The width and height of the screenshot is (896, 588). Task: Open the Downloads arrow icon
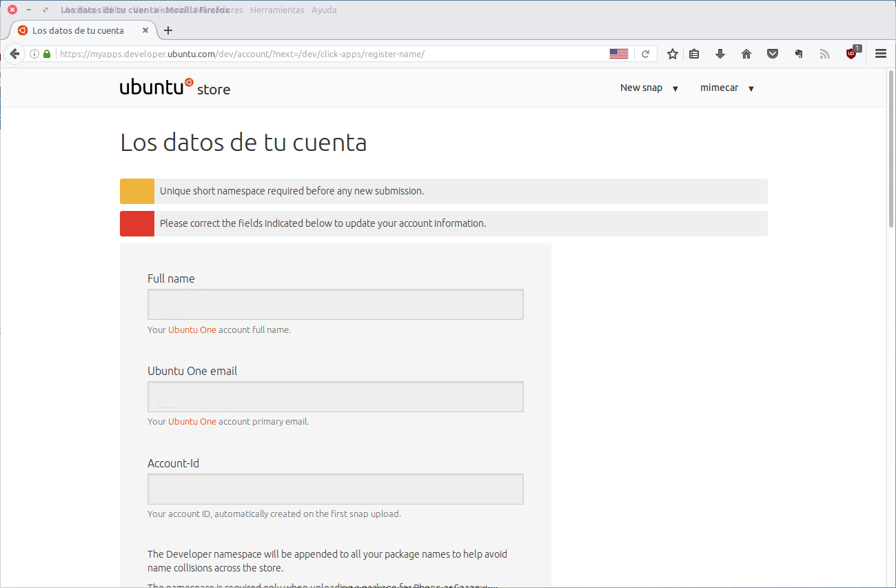720,54
